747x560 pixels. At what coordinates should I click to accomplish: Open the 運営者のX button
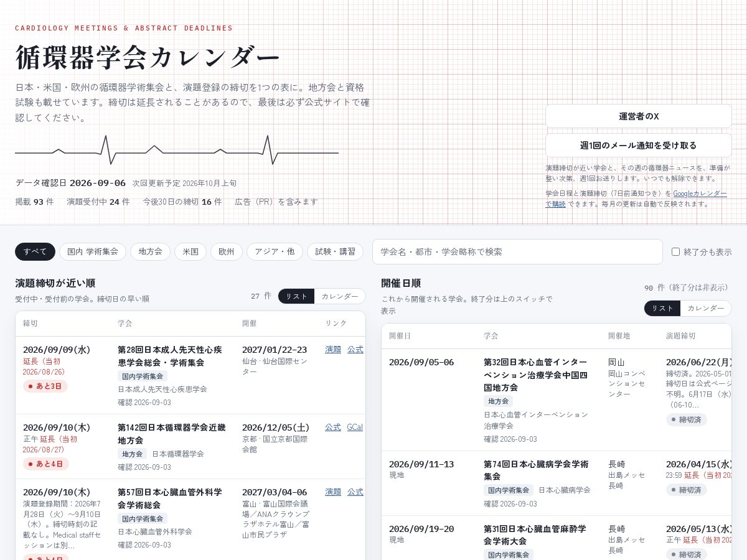coord(639,116)
